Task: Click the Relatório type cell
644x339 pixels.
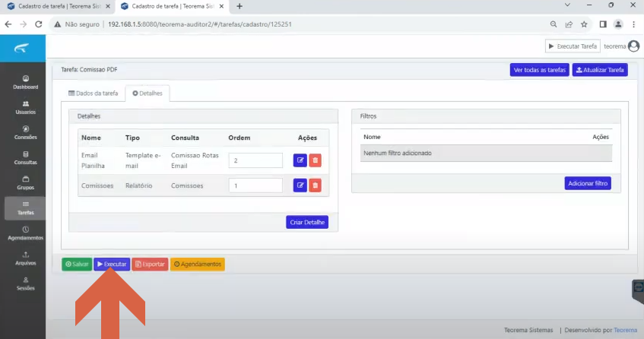Action: pos(139,185)
